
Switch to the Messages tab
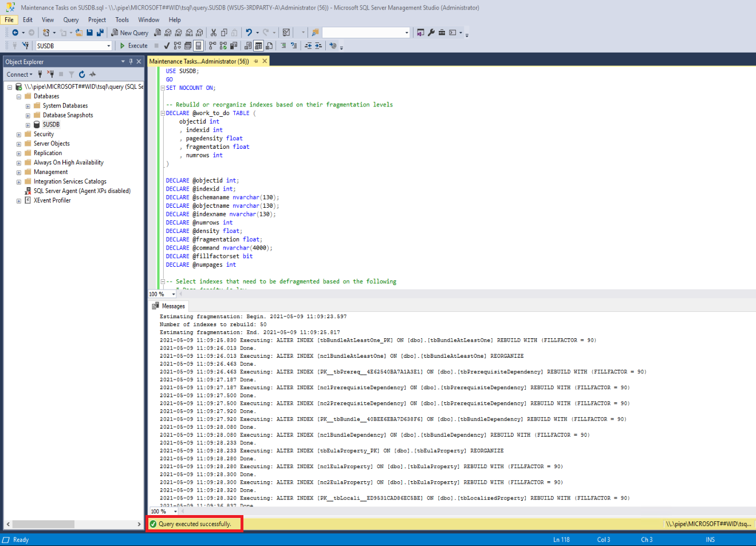(168, 306)
